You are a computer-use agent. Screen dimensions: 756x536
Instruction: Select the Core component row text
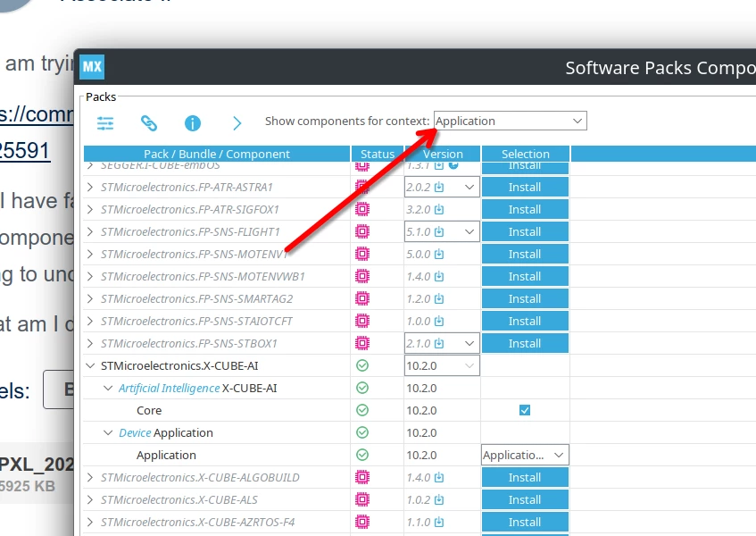(x=149, y=411)
